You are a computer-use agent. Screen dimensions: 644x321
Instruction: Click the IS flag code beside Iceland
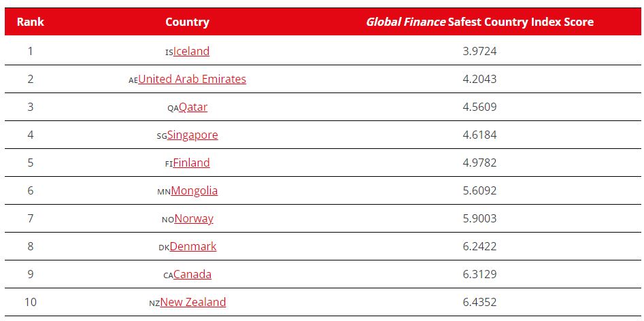tap(169, 52)
